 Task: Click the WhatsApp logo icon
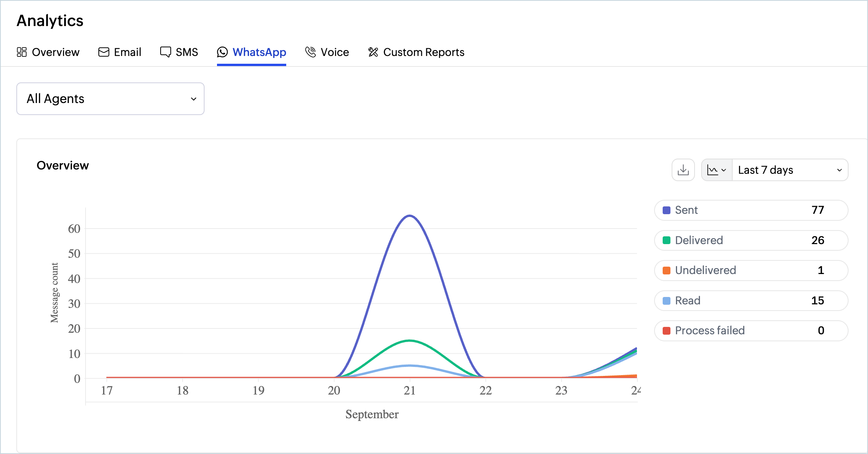click(222, 52)
